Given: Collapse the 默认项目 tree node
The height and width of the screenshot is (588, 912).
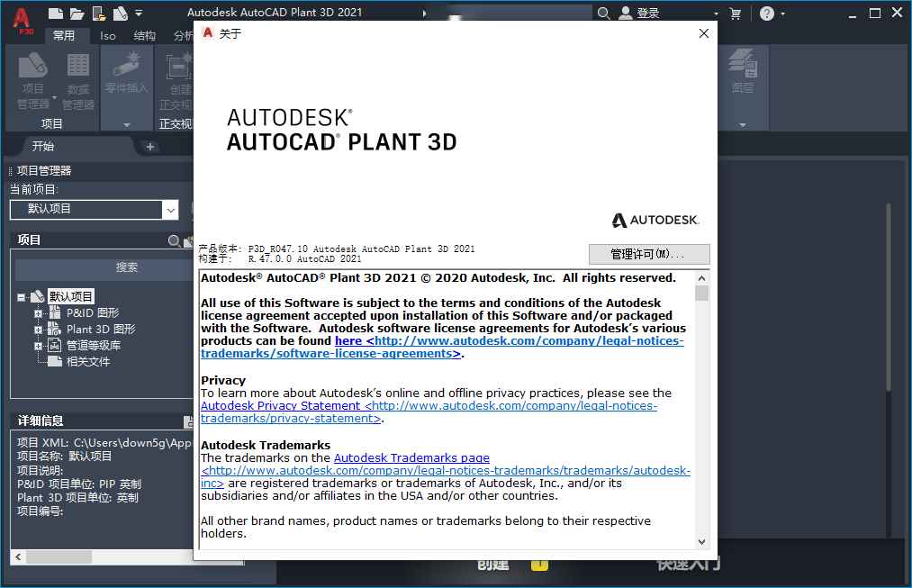Looking at the screenshot, I should point(22,297).
